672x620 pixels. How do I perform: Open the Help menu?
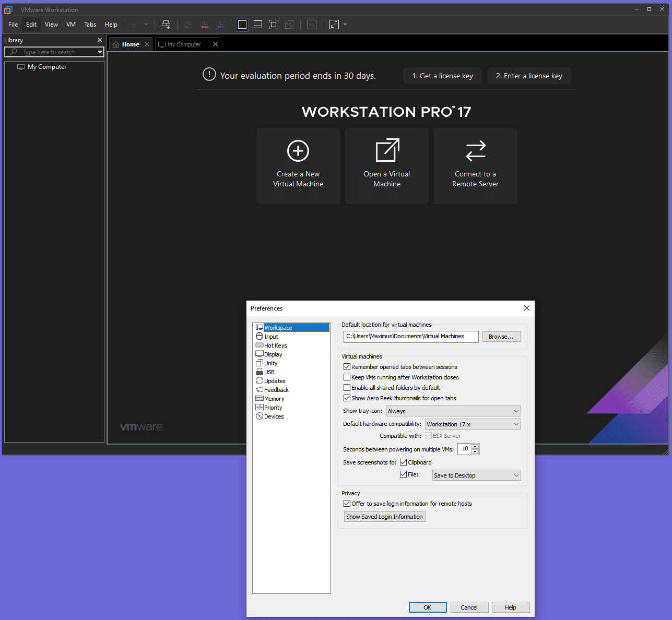[x=111, y=25]
